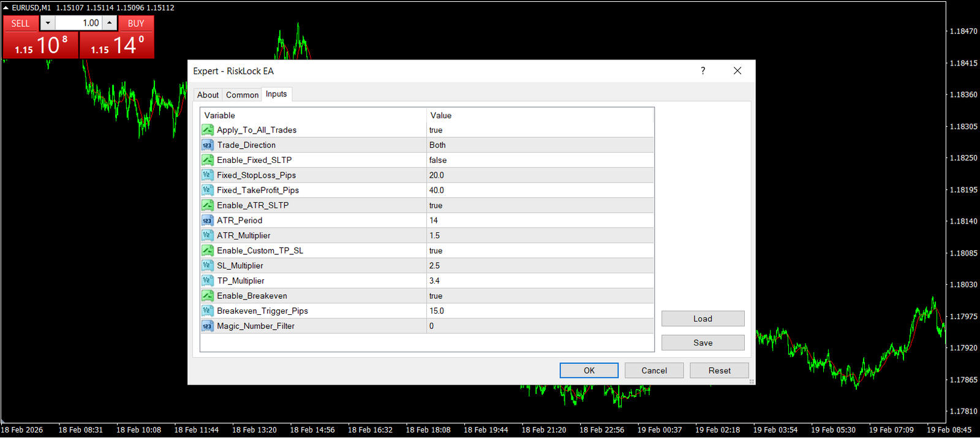Close the RiskLock EA dialog
Viewport: 980px width, 438px height.
click(737, 71)
